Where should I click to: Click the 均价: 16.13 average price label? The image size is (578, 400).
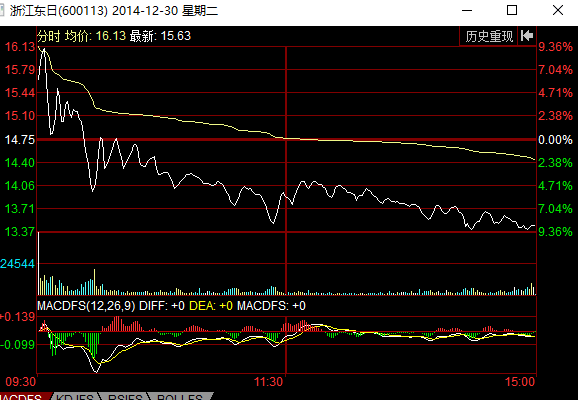pos(95,36)
